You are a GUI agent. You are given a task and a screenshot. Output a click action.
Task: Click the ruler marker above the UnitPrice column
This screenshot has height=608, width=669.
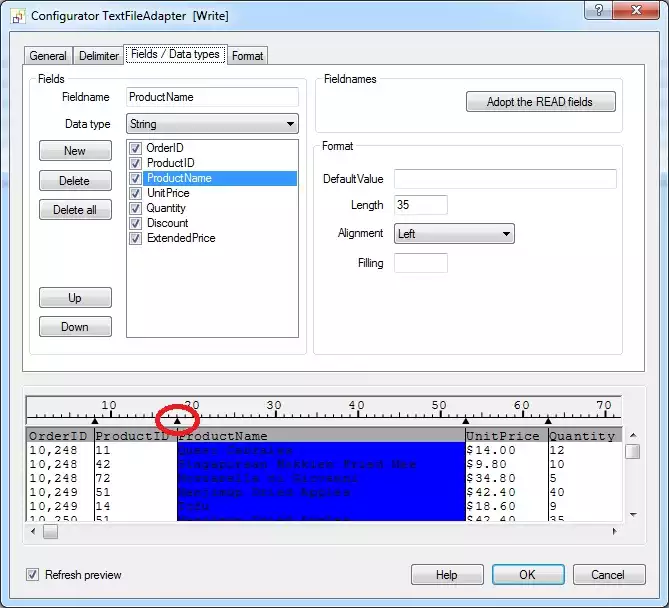coord(465,421)
